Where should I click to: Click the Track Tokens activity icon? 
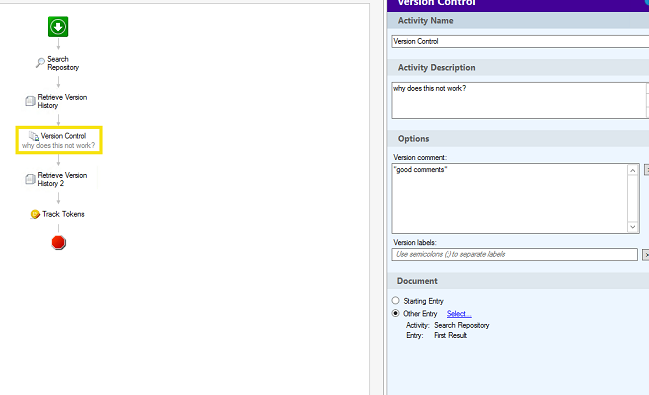click(x=35, y=214)
